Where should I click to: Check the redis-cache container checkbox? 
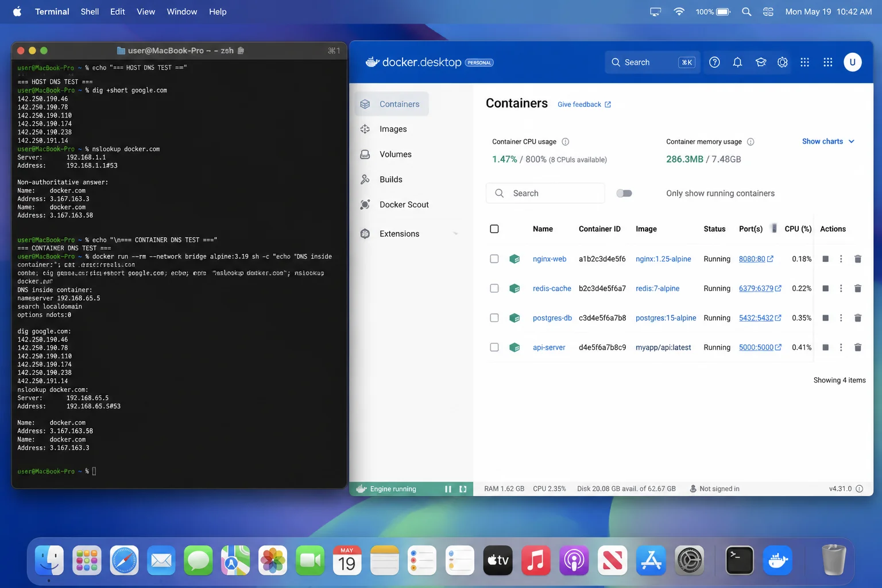coord(494,288)
